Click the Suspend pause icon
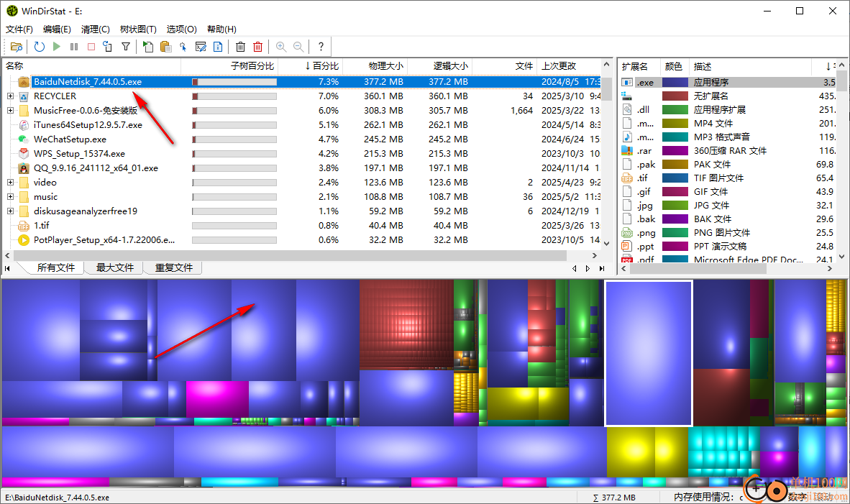This screenshot has width=850, height=504. [74, 47]
